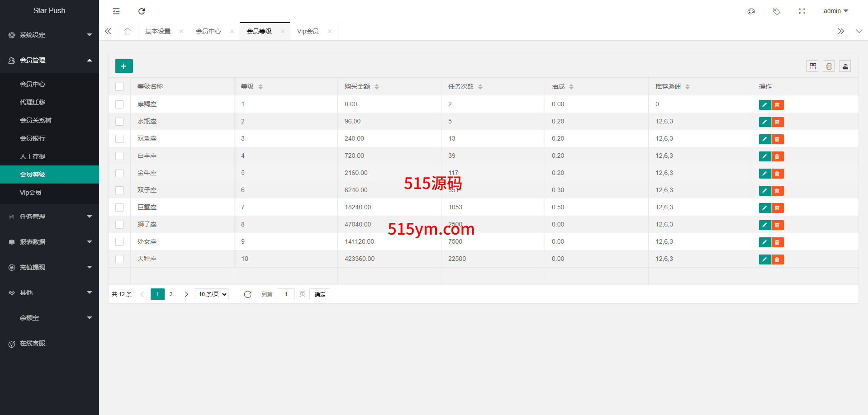The image size is (868, 415).
Task: Delete the 天秤座 level row
Action: [x=777, y=259]
